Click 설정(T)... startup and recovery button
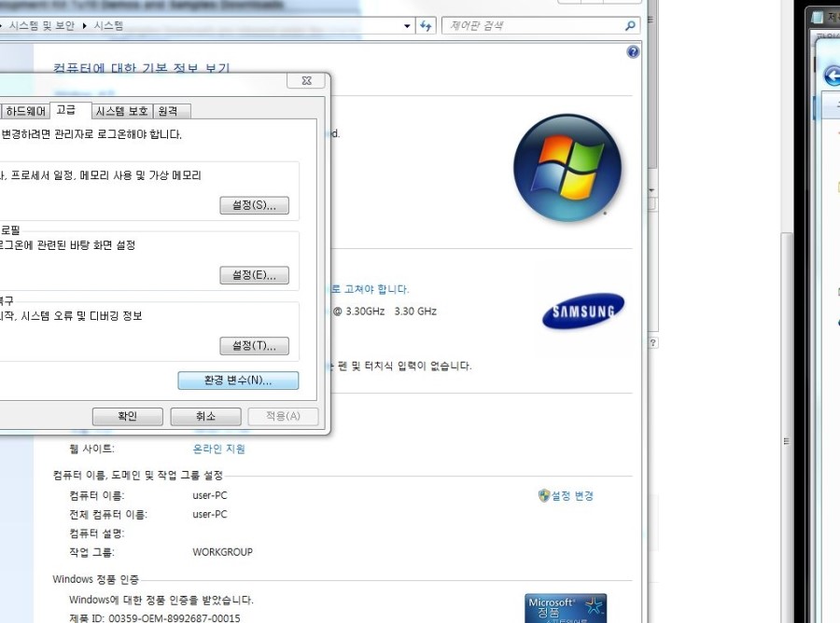Viewport: 840px width, 623px height. pos(254,346)
